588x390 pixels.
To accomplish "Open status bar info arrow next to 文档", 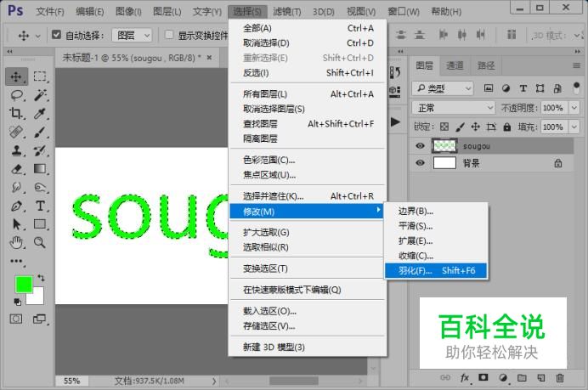I will pyautogui.click(x=214, y=381).
